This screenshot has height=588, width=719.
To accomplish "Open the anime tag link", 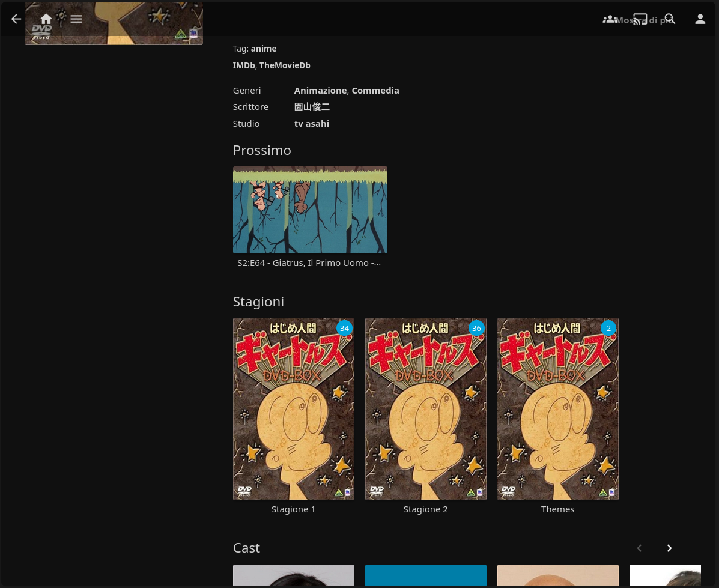I will click(x=264, y=49).
